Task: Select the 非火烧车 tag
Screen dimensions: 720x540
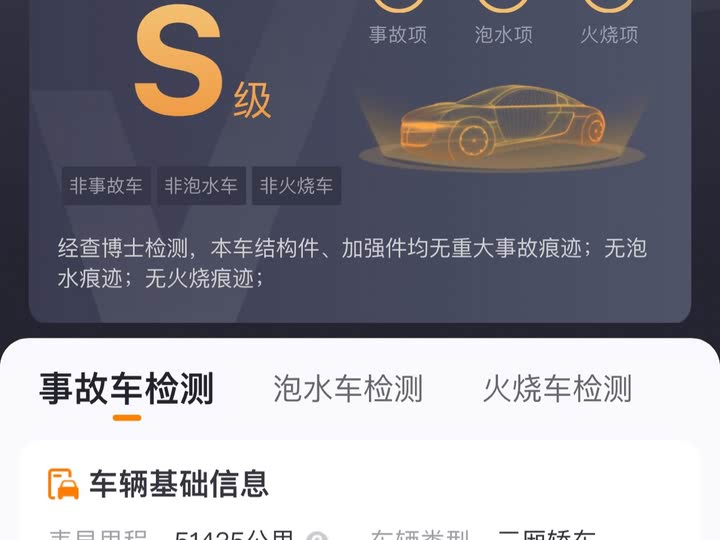Action: [296, 186]
